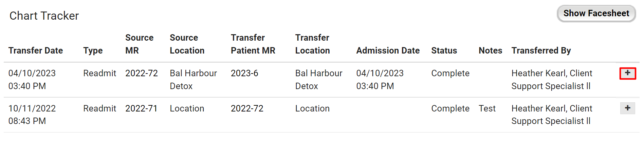Click the Show Facesheet button
This screenshot has width=644, height=145.
(596, 14)
